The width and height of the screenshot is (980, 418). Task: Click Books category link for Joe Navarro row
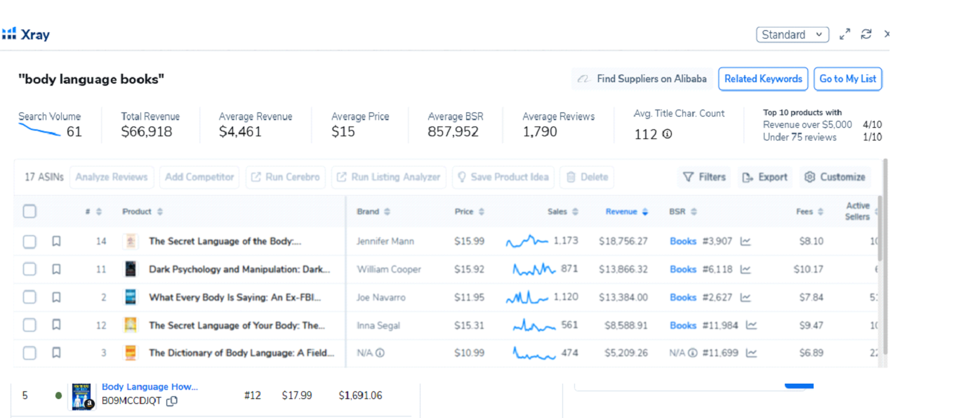click(x=682, y=297)
